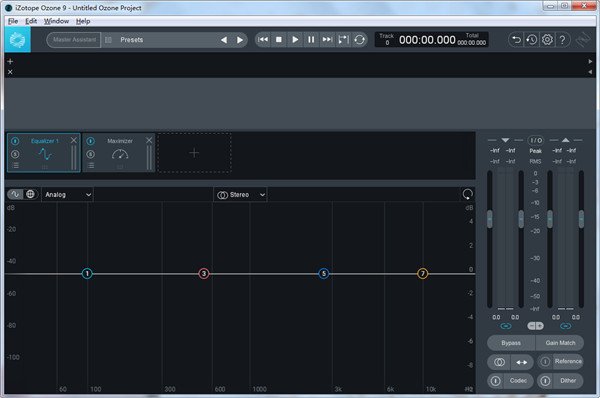Expand output meter with up triangle
The width and height of the screenshot is (600, 398).
(x=566, y=140)
